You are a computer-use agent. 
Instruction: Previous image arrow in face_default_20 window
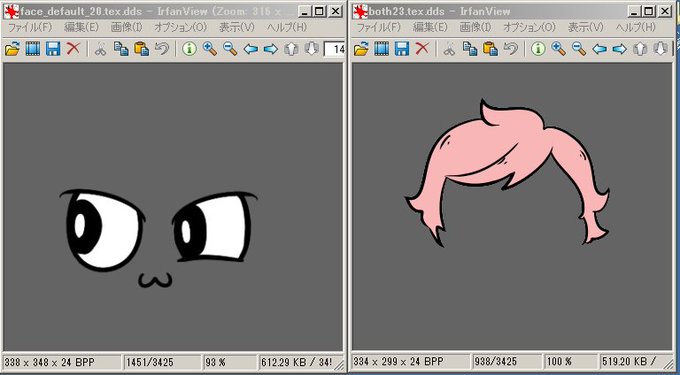tap(250, 49)
